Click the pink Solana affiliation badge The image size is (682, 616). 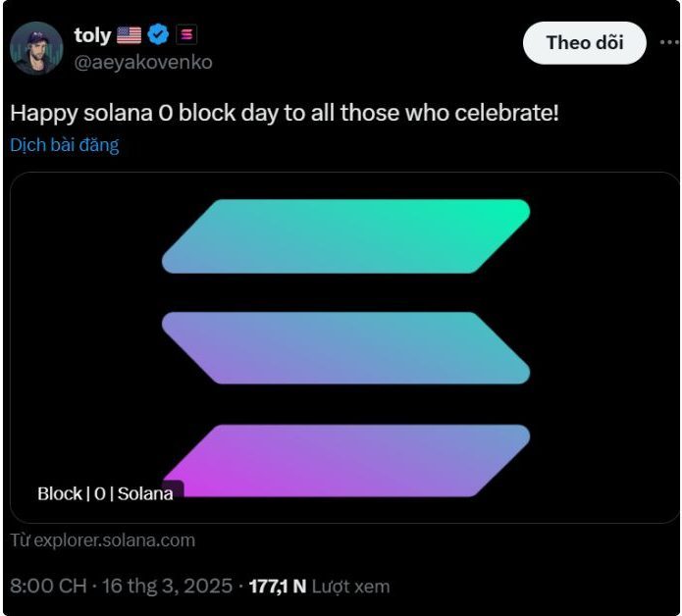coord(186,35)
